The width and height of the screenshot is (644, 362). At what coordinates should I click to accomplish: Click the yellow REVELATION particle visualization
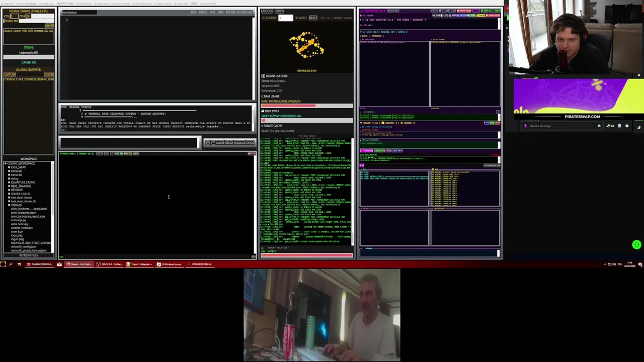[x=306, y=45]
